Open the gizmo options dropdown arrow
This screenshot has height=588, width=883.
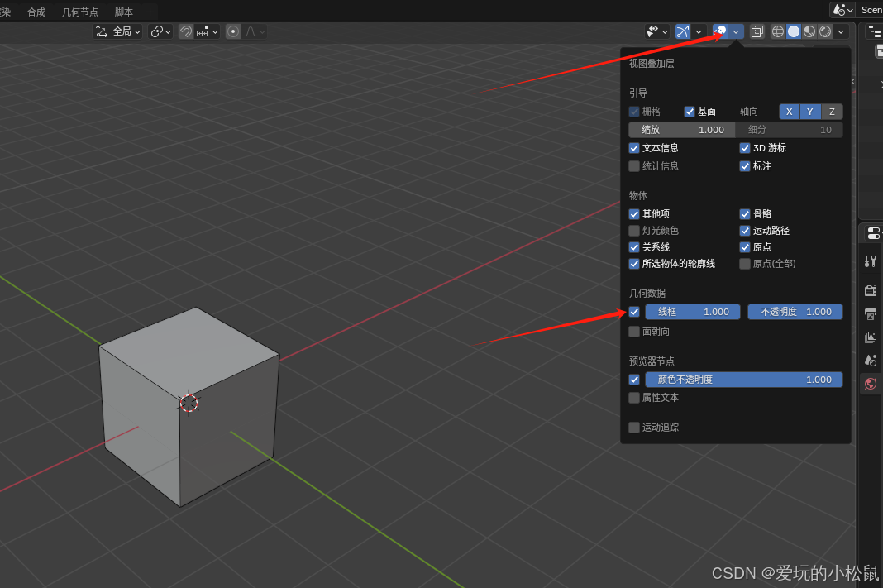699,32
